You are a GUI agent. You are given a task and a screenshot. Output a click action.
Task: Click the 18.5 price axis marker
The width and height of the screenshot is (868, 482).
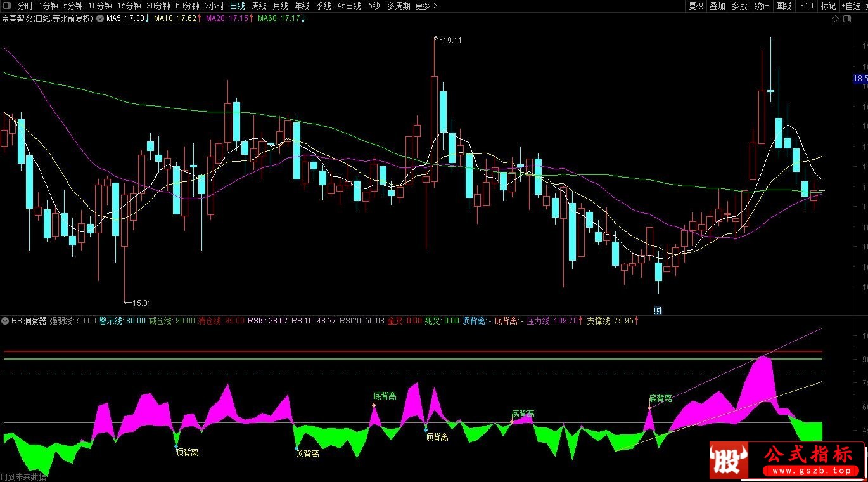860,79
